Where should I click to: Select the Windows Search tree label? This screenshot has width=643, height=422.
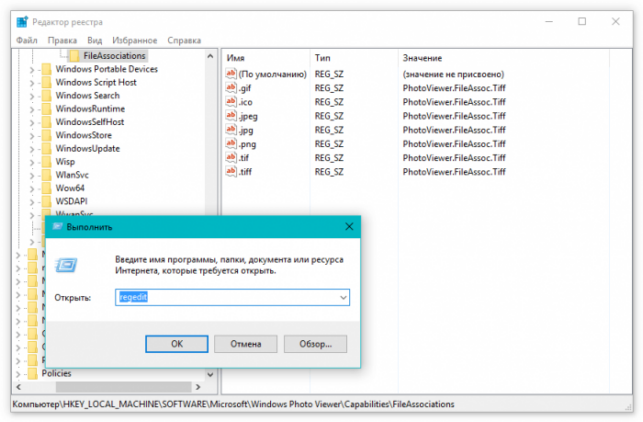point(88,96)
